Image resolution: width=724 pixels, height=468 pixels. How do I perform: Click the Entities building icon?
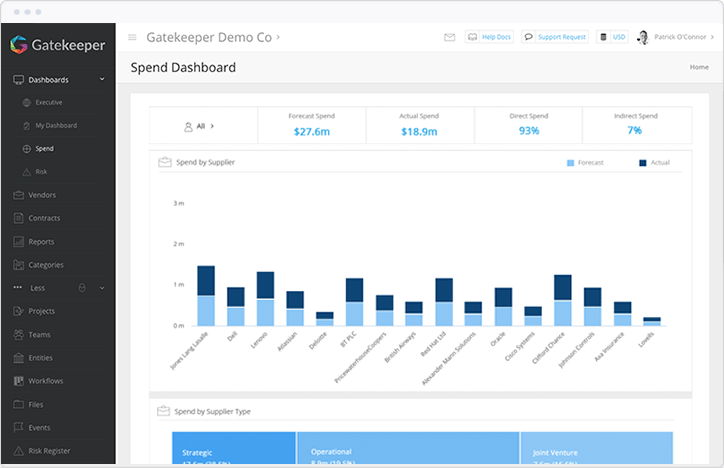18,358
